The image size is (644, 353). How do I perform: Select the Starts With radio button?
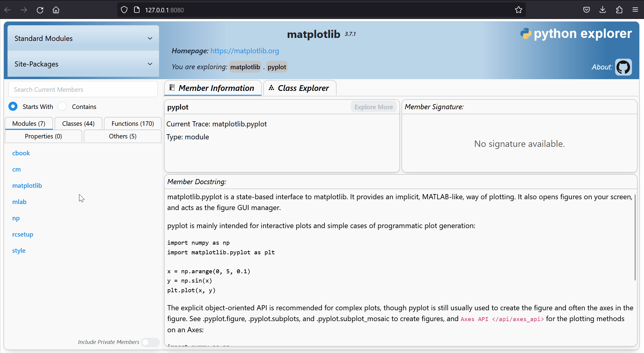pos(13,106)
